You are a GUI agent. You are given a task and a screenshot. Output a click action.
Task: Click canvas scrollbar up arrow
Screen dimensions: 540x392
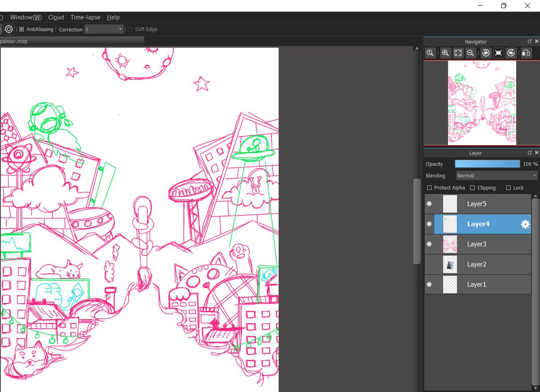pyautogui.click(x=417, y=49)
